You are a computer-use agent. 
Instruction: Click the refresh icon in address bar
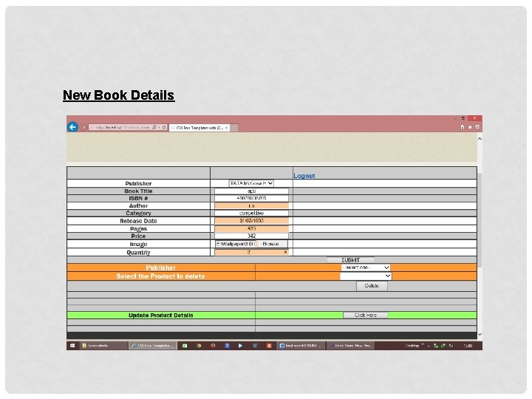(x=164, y=127)
